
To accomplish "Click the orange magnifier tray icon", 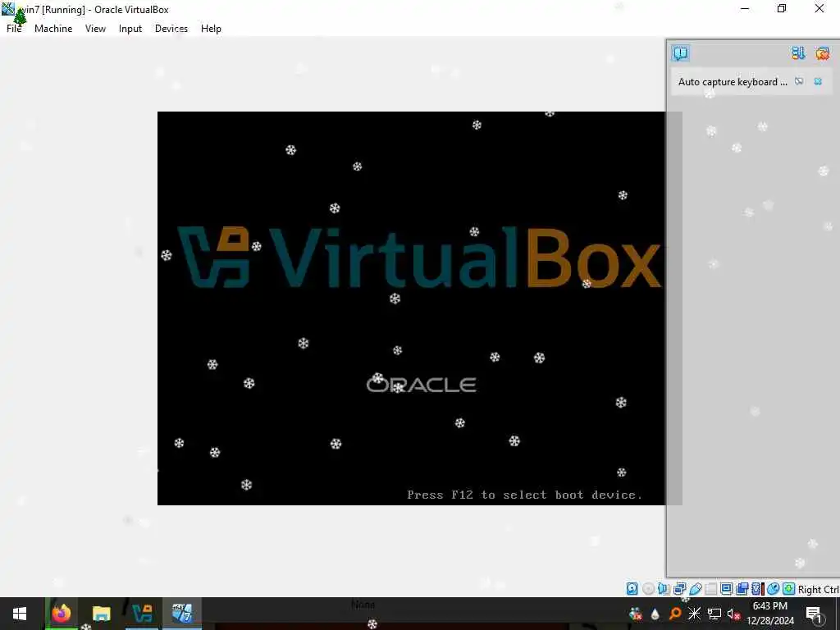I will pos(675,614).
